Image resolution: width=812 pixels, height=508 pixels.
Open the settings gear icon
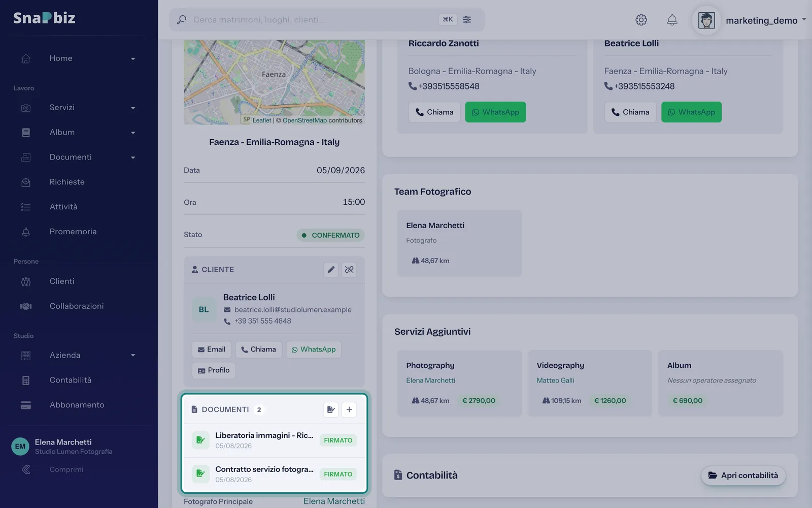point(641,20)
